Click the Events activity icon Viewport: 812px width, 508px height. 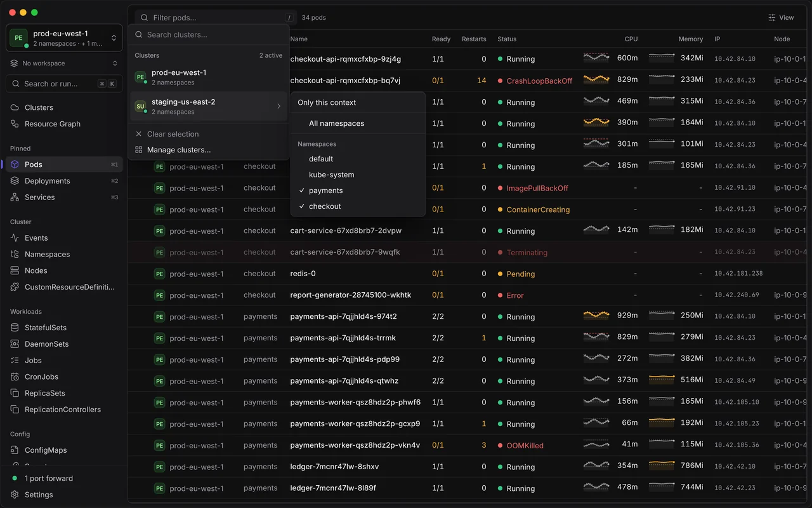click(15, 238)
